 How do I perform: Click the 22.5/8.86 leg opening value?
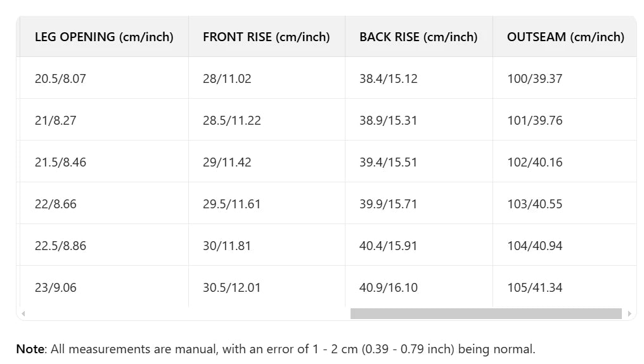click(x=60, y=246)
